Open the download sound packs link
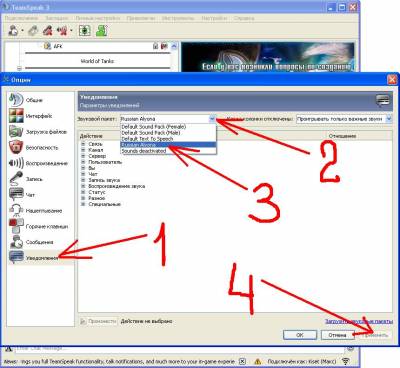The image size is (400, 368). coord(359,321)
